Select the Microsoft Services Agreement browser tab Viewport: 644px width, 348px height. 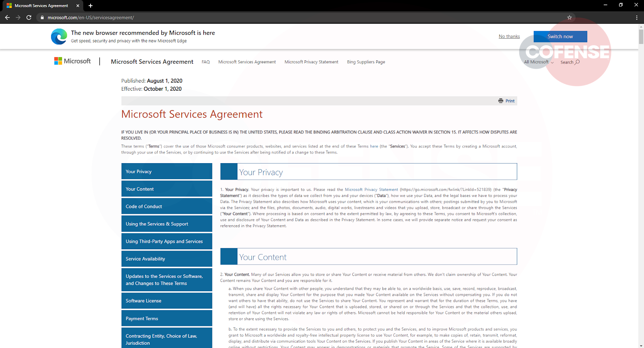[x=42, y=6]
